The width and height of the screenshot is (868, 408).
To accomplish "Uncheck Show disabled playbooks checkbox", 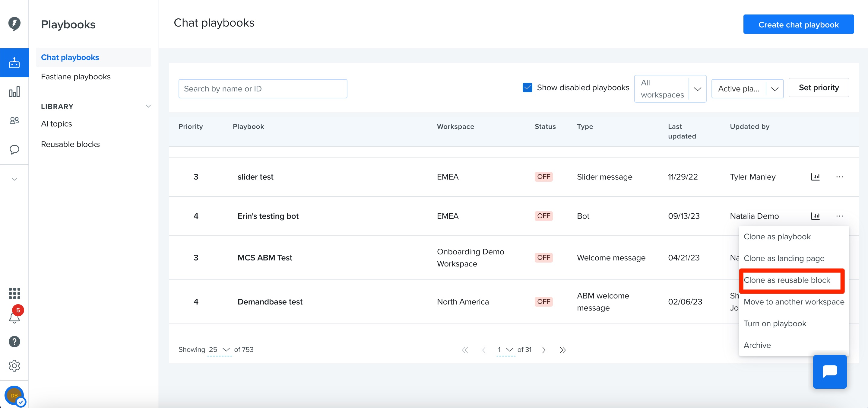I will click(527, 87).
